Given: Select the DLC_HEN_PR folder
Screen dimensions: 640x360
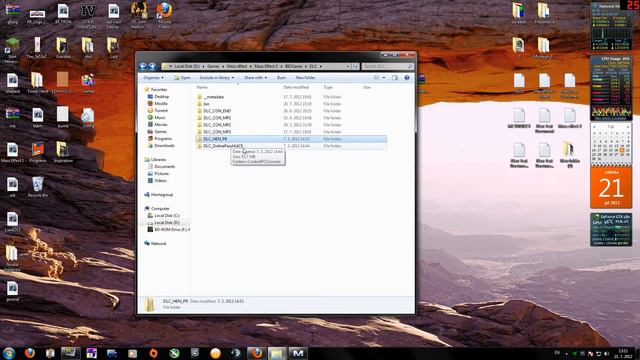Looking at the screenshot, I should tap(291, 139).
